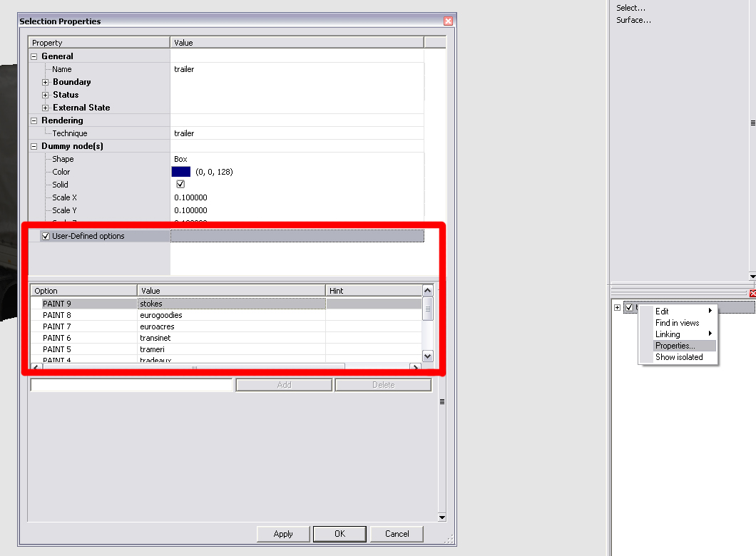Click the text field beside Add
This screenshot has width=756, height=556.
click(x=131, y=385)
